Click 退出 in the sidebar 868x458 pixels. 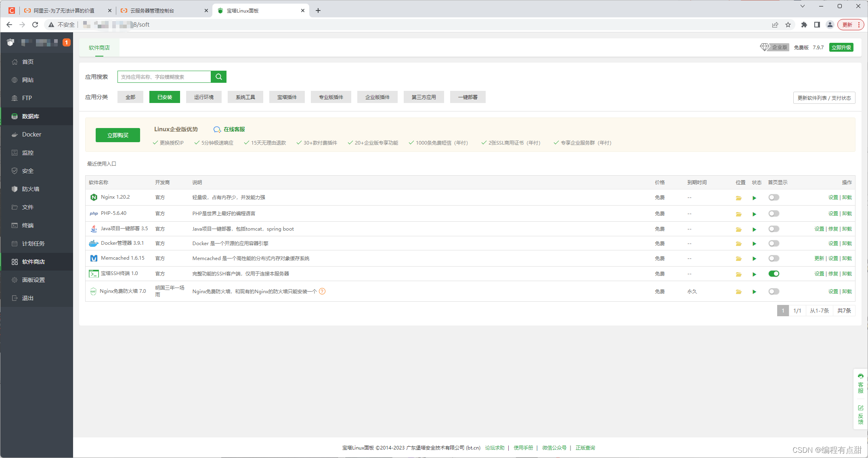(37, 298)
